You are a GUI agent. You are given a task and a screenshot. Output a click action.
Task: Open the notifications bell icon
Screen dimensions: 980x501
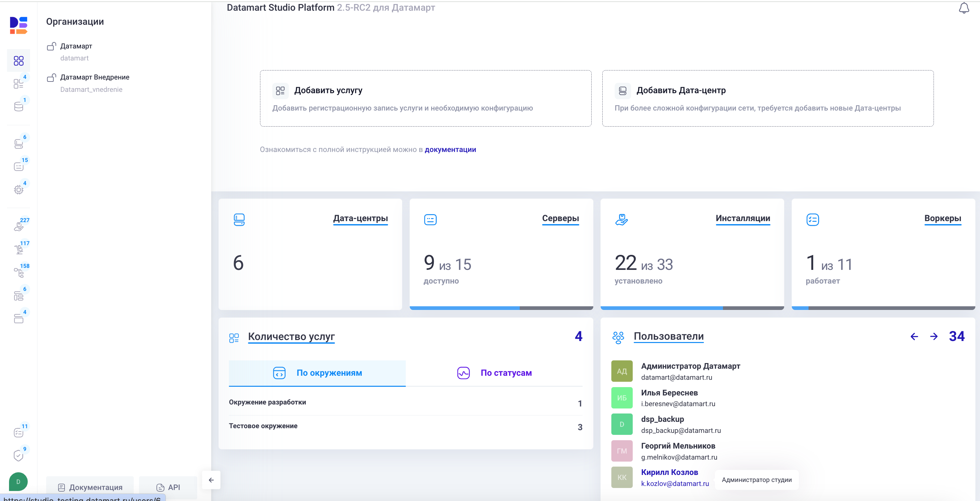coord(963,8)
